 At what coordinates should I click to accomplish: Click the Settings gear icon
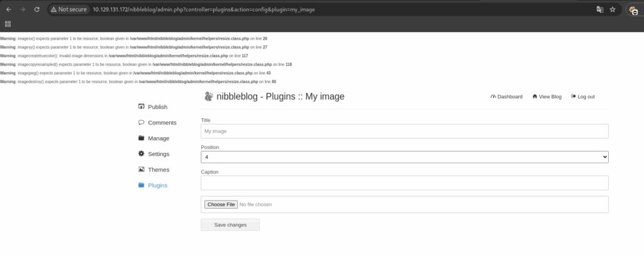click(142, 153)
